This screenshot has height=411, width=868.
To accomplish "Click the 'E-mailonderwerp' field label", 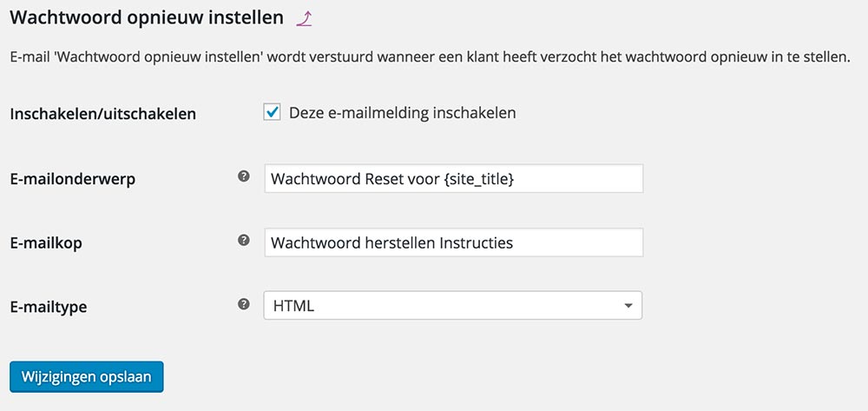I will 72,179.
